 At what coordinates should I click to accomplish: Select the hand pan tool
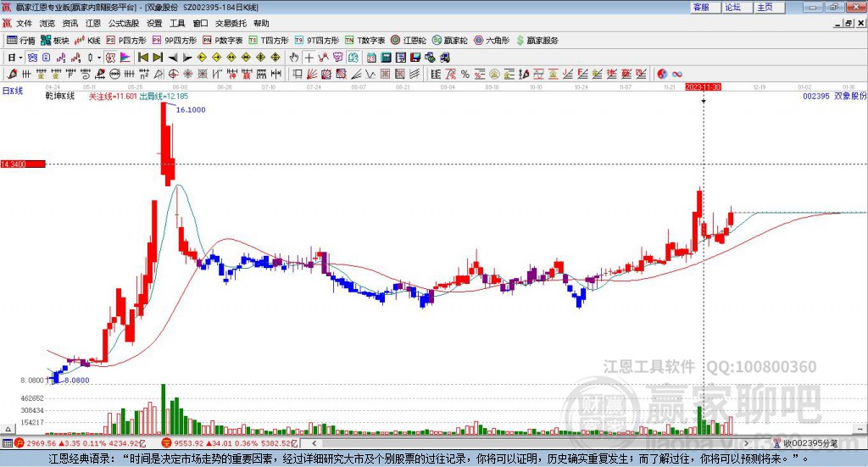point(294,58)
